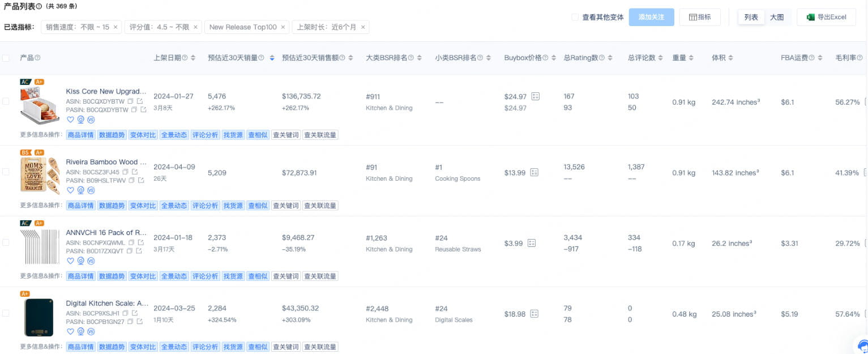The width and height of the screenshot is (868, 354).
Task: Favorite the Kiss Core product via heart icon
Action: click(x=70, y=120)
